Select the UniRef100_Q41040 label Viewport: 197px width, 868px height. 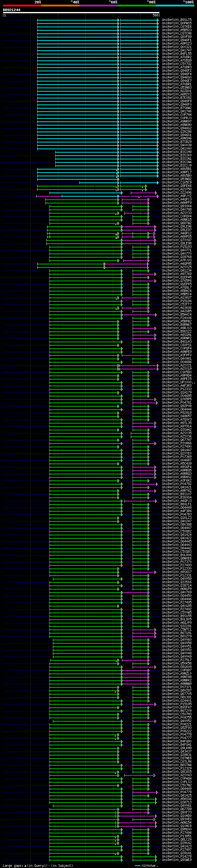tap(177, 149)
